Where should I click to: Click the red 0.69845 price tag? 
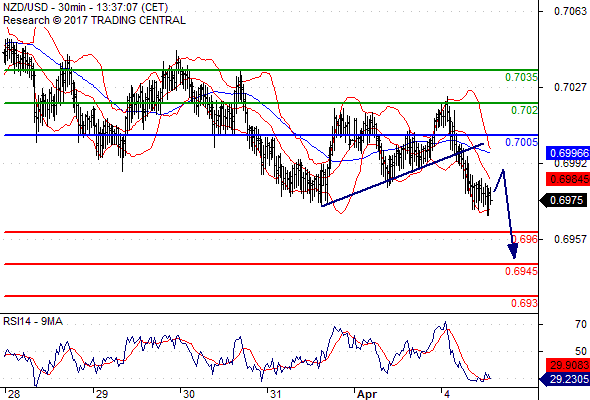tap(568, 179)
